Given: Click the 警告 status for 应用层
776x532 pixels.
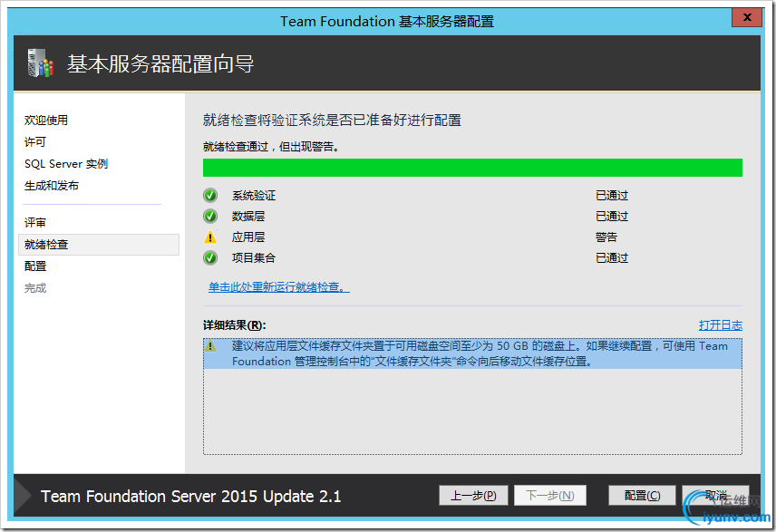Looking at the screenshot, I should click(606, 237).
